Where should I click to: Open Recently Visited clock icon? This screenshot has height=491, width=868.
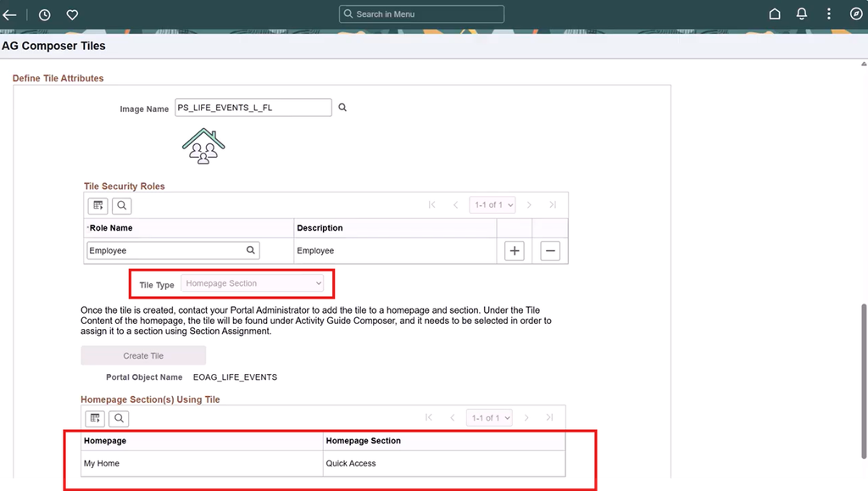pyautogui.click(x=44, y=15)
